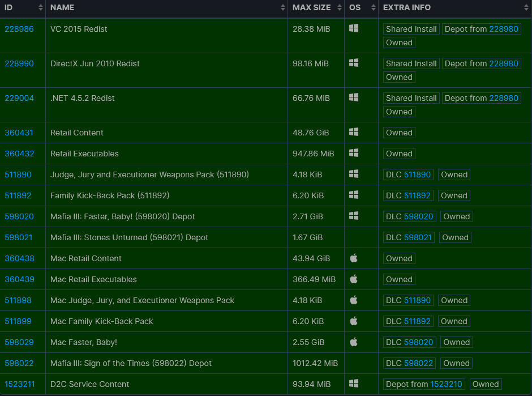Open depot ID 511898 link
The height and width of the screenshot is (396, 532).
click(x=18, y=301)
